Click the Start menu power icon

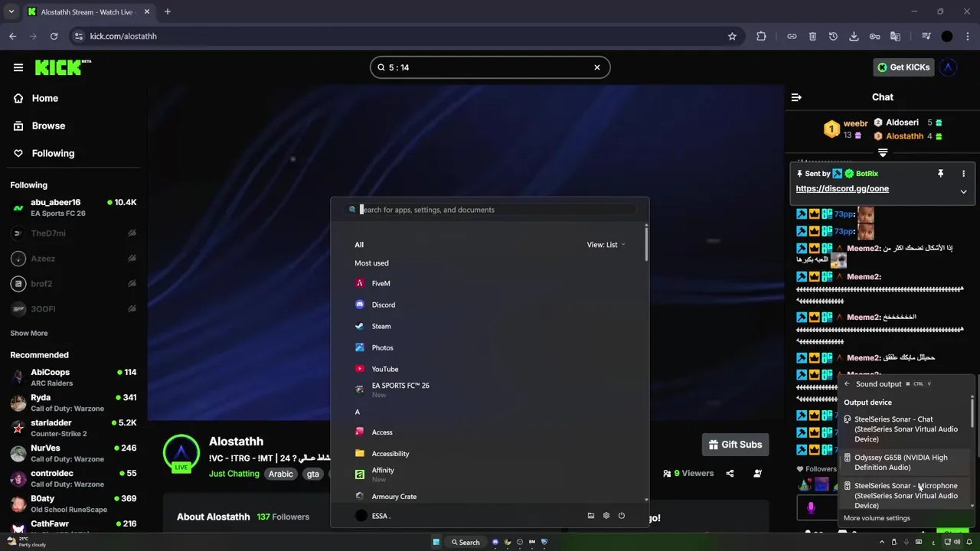point(622,516)
